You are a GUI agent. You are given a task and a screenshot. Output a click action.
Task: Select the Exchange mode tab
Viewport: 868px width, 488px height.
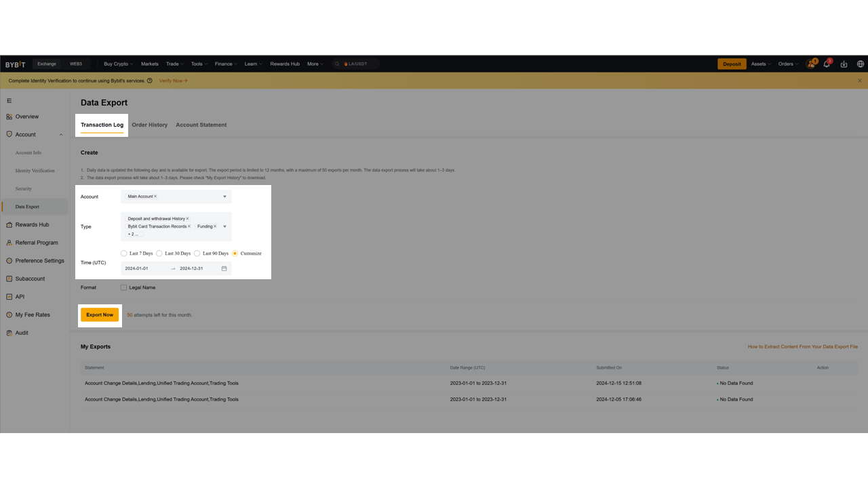pyautogui.click(x=47, y=64)
